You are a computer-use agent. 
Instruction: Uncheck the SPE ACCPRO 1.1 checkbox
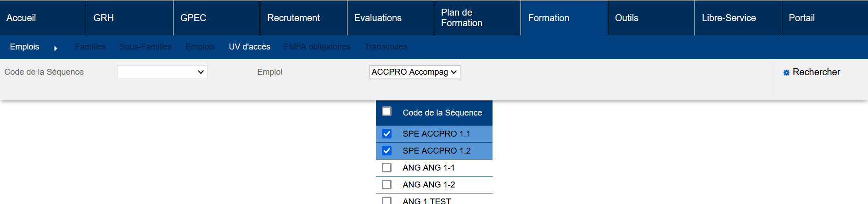[387, 134]
